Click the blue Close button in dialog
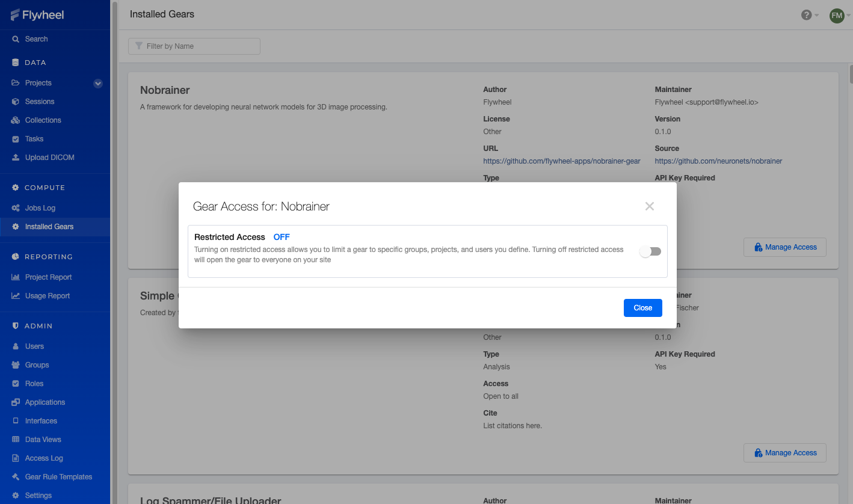This screenshot has height=504, width=853. (x=643, y=308)
